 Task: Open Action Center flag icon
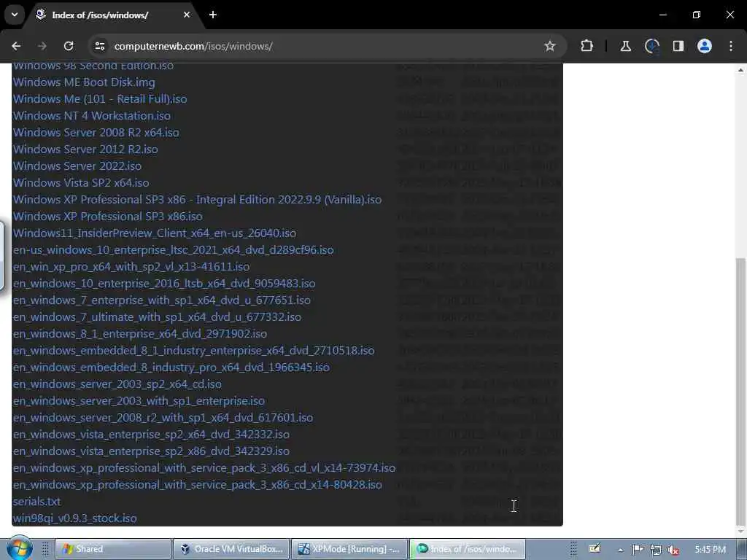pyautogui.click(x=638, y=550)
